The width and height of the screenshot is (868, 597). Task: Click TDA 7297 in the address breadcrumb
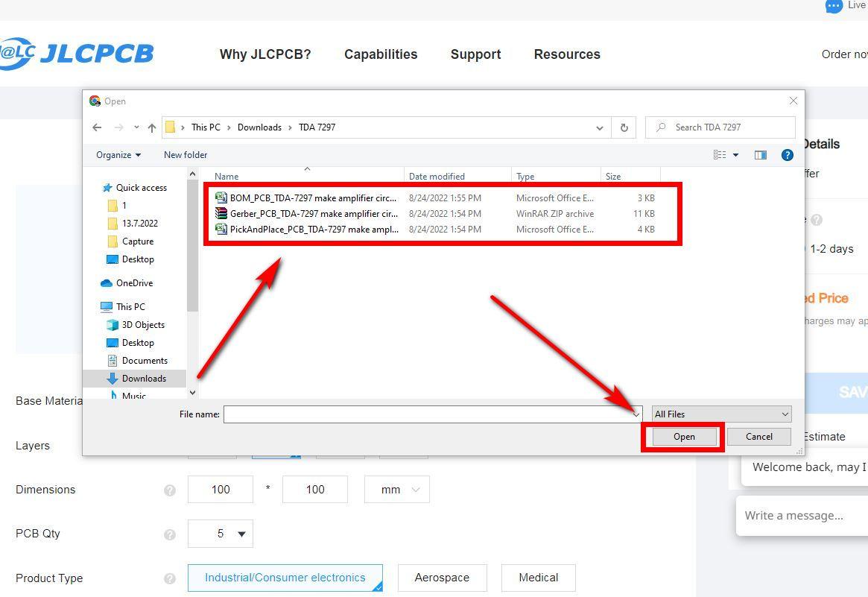[x=317, y=127]
